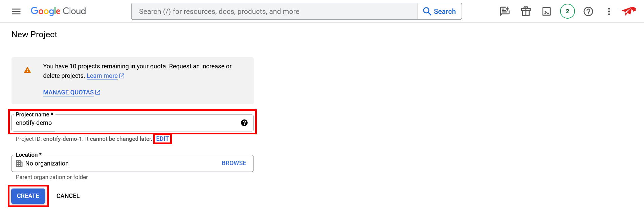Screen dimensions: 644x221
Task: Click into the Project name field
Action: 125,123
